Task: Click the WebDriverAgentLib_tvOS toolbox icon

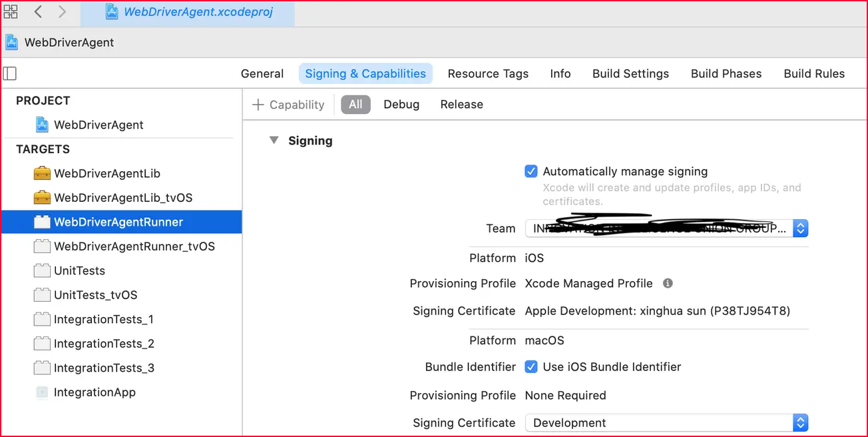Action: point(42,198)
